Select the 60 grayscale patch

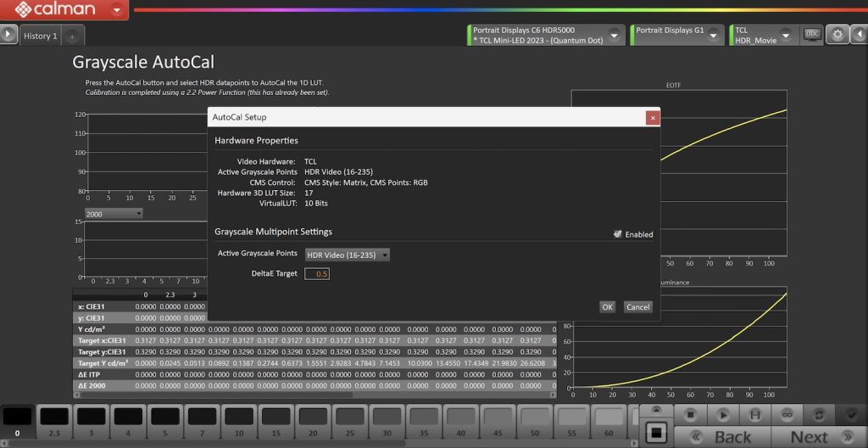(609, 422)
